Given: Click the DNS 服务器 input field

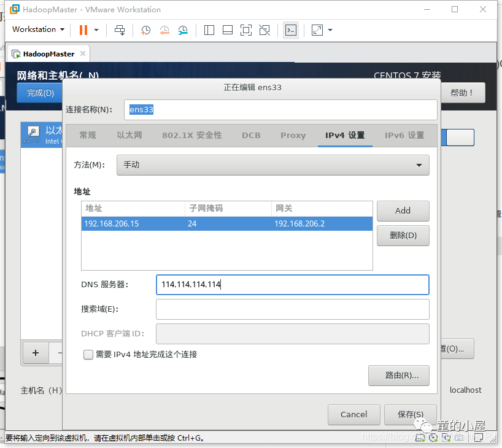Looking at the screenshot, I should pyautogui.click(x=292, y=285).
